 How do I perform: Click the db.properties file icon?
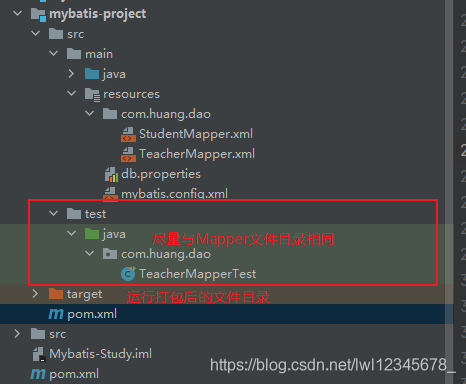point(111,174)
